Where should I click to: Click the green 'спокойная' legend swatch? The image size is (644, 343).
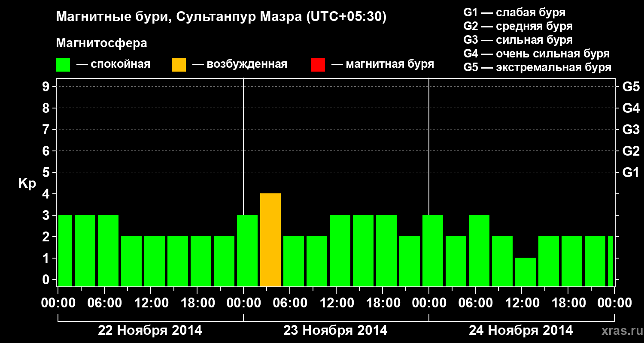63,65
